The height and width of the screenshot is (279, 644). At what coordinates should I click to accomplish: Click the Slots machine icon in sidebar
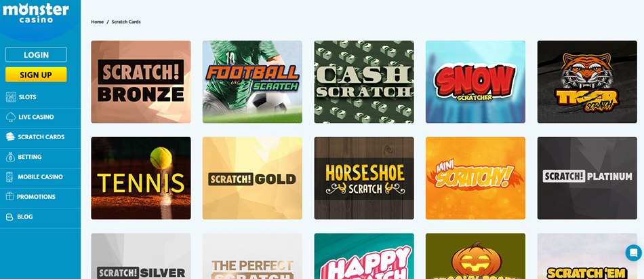coord(11,96)
